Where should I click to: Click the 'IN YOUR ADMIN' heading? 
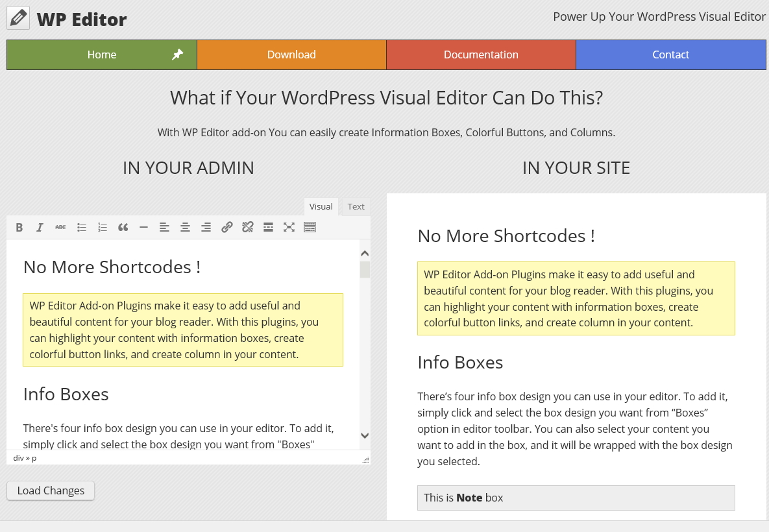pyautogui.click(x=188, y=167)
